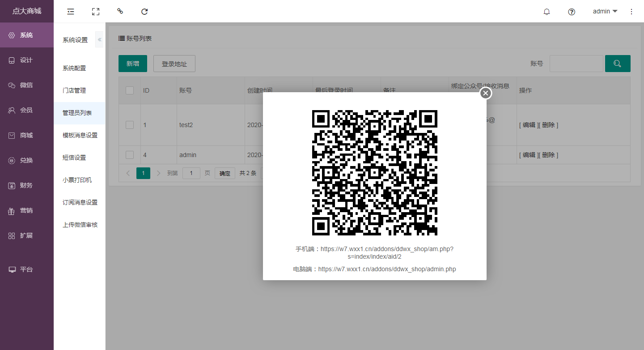The width and height of the screenshot is (644, 350).
Task: Open the 会员 sidebar section
Action: click(x=27, y=110)
